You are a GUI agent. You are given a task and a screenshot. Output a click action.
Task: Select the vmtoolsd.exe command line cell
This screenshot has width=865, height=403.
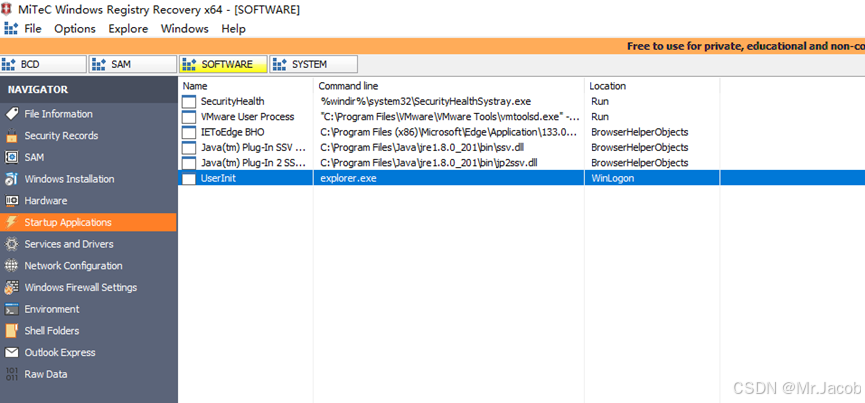[449, 117]
